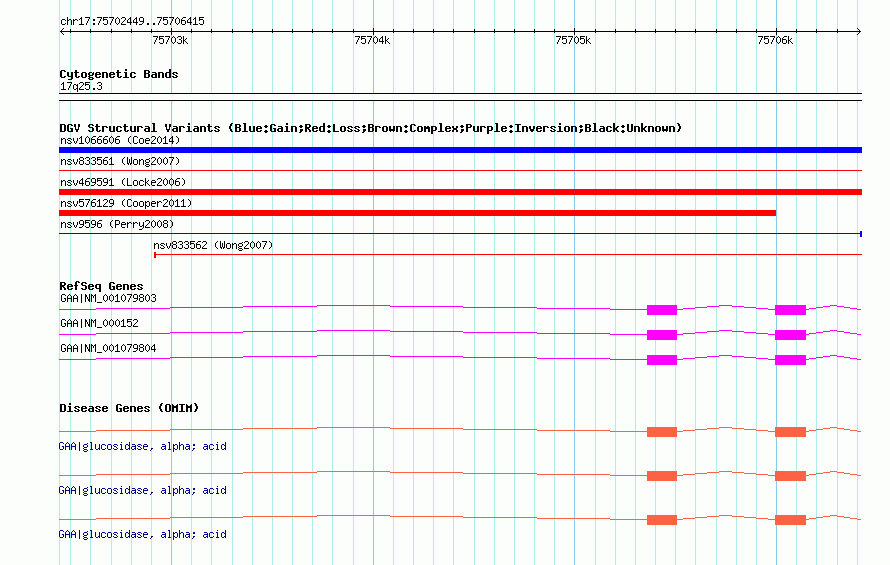Click the left arrow of the ruler
Viewport: 890px width, 565px height.
(x=62, y=32)
